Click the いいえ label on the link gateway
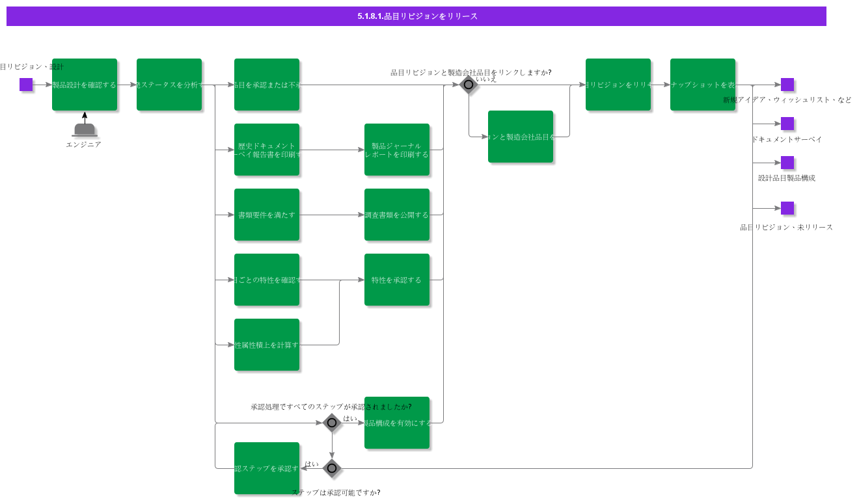 point(486,79)
